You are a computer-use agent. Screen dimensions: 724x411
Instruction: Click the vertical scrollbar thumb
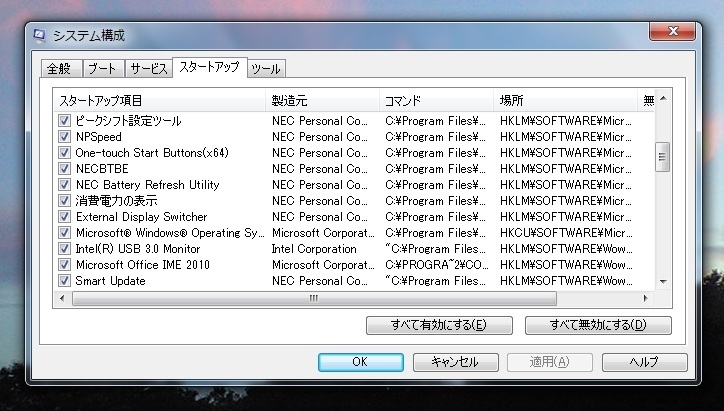(x=663, y=157)
